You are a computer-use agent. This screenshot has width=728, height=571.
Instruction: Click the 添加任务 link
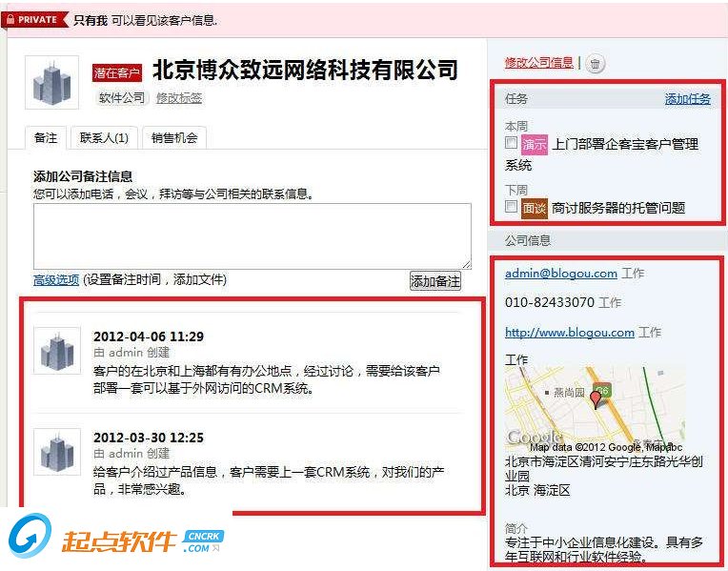(688, 98)
